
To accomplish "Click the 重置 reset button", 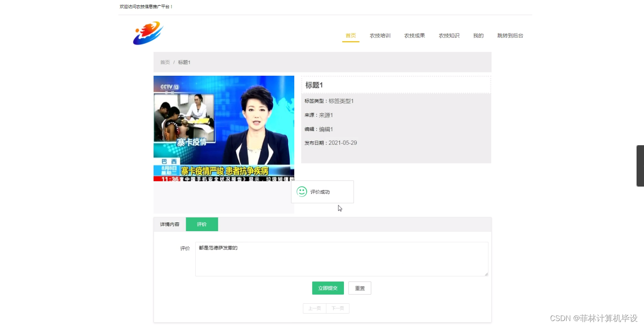I will [360, 288].
